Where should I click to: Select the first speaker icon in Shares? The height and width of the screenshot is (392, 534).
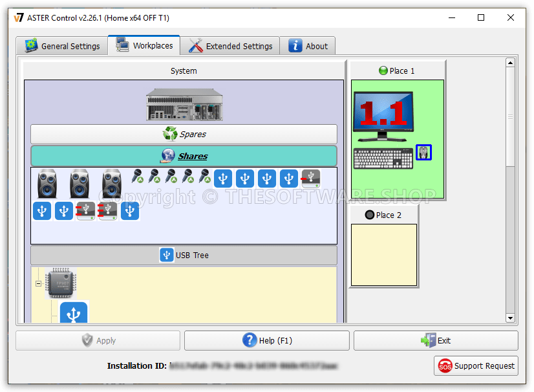coord(47,184)
